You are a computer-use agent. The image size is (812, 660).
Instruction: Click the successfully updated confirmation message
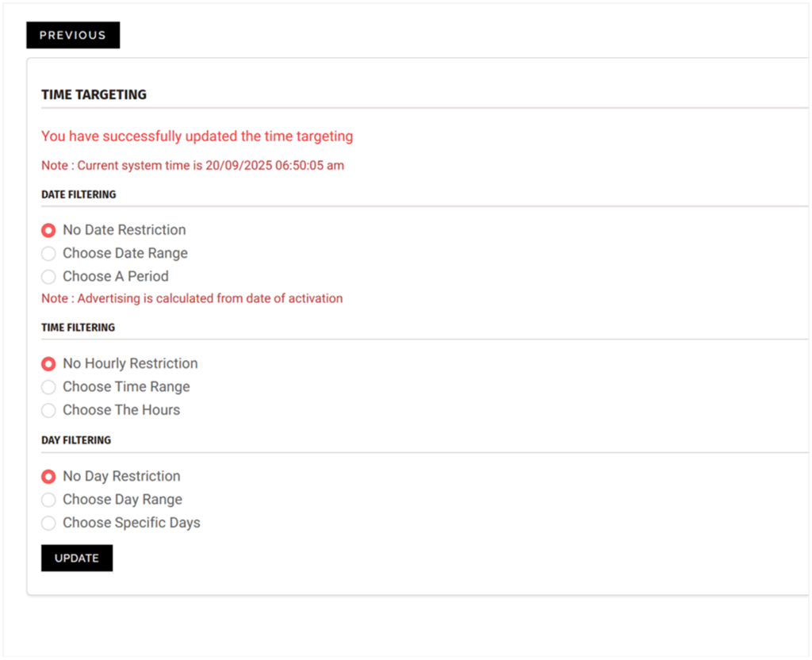point(197,136)
